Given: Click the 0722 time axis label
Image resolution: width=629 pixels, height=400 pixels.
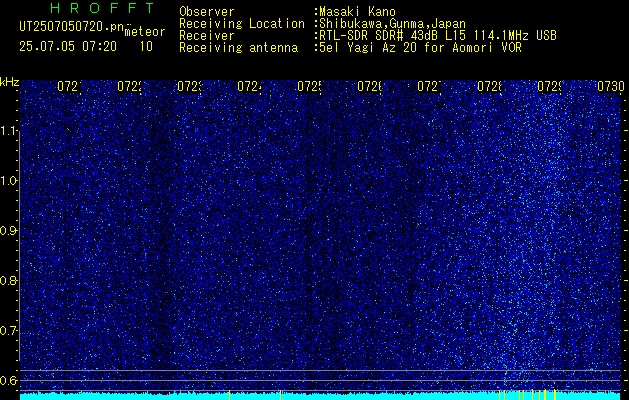Looking at the screenshot, I should click(129, 87).
